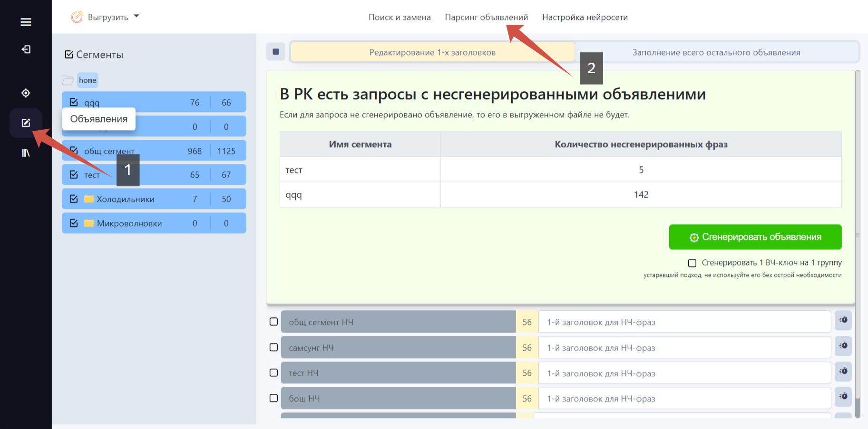Toggle the Микроволновки segment checkbox

(74, 223)
